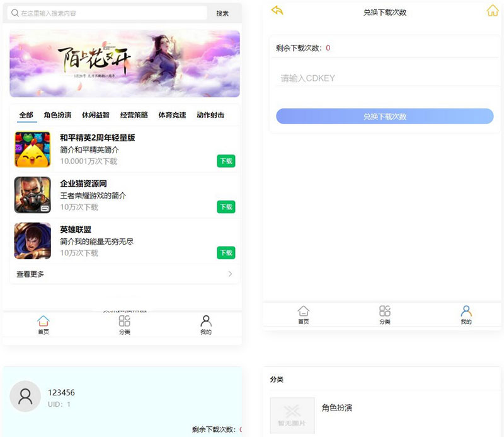Click the 搜索 search button
The height and width of the screenshot is (437, 504).
(224, 13)
